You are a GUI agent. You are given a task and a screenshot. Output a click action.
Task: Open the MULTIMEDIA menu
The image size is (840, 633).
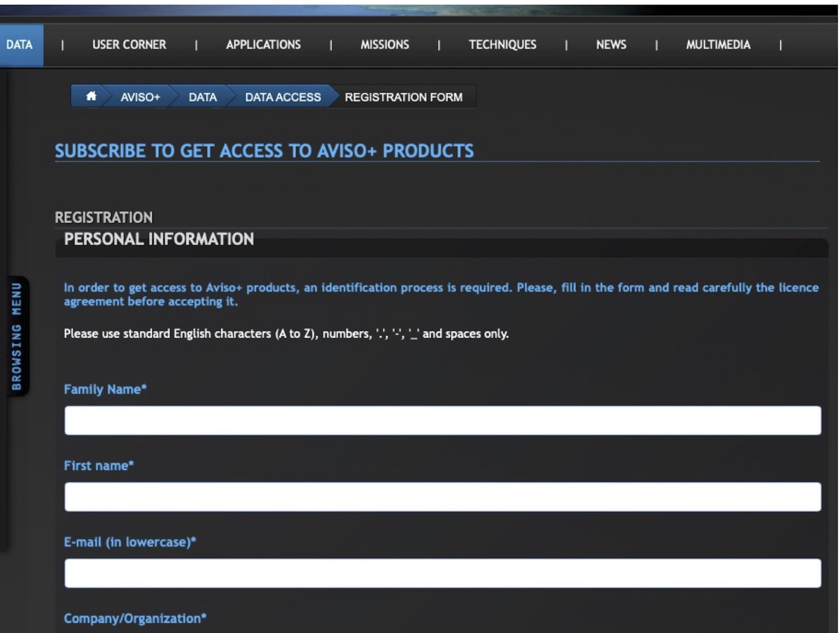coord(718,45)
